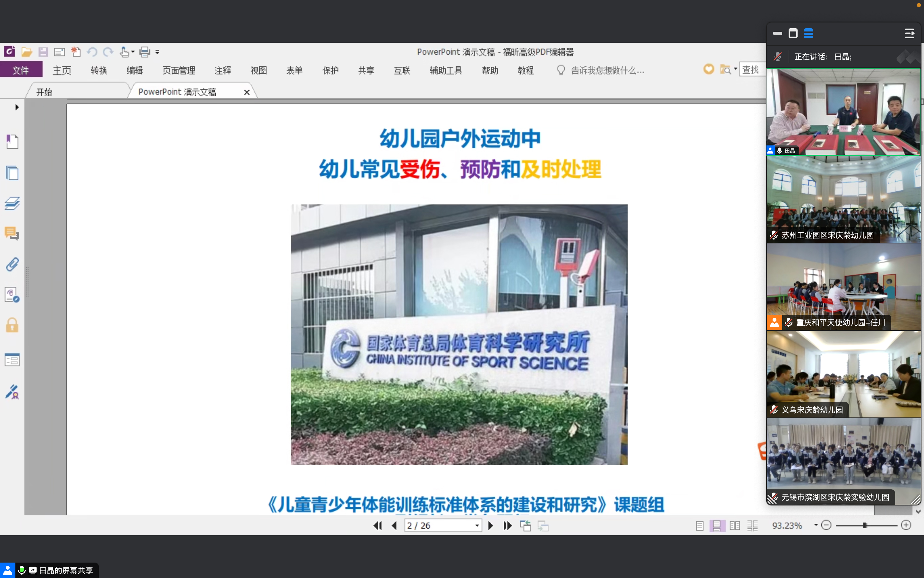Open the page number dropdown
This screenshot has width=924, height=578.
point(477,526)
